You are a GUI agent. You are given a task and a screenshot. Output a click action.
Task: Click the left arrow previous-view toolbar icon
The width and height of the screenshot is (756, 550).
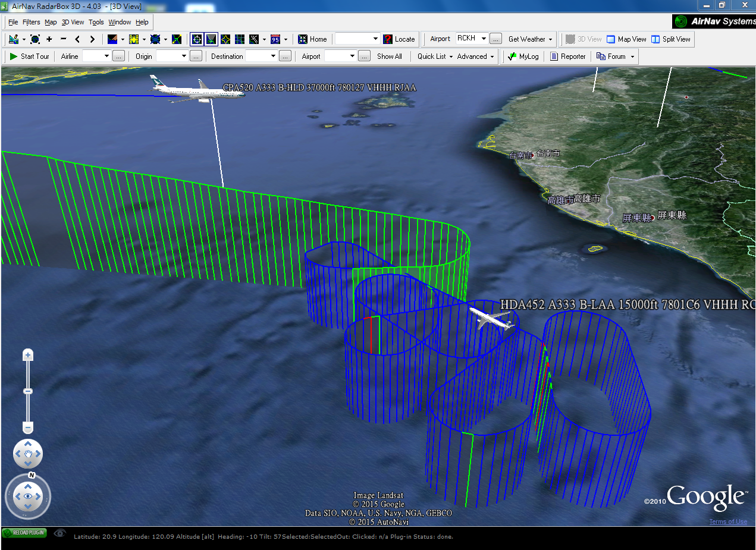point(77,39)
